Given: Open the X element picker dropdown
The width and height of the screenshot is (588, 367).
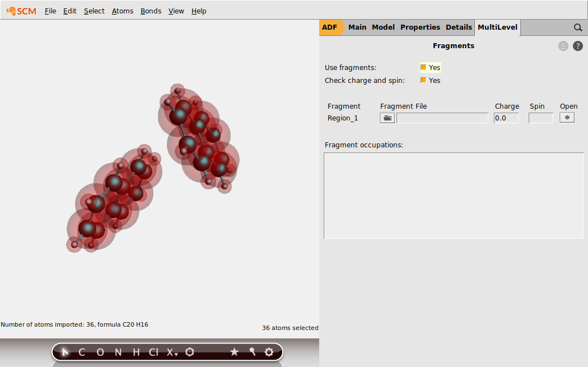Looking at the screenshot, I should click(x=172, y=352).
